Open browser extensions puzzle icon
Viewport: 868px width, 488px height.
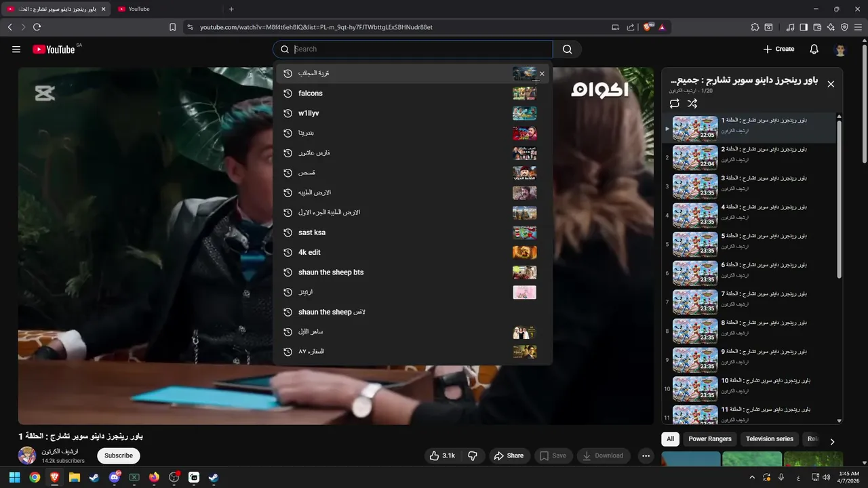tap(755, 27)
